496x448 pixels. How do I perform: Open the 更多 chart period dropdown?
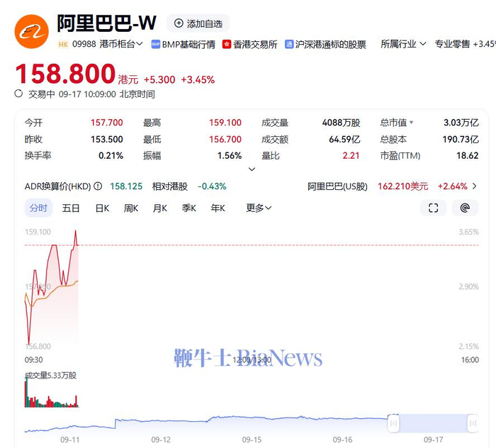point(259,208)
